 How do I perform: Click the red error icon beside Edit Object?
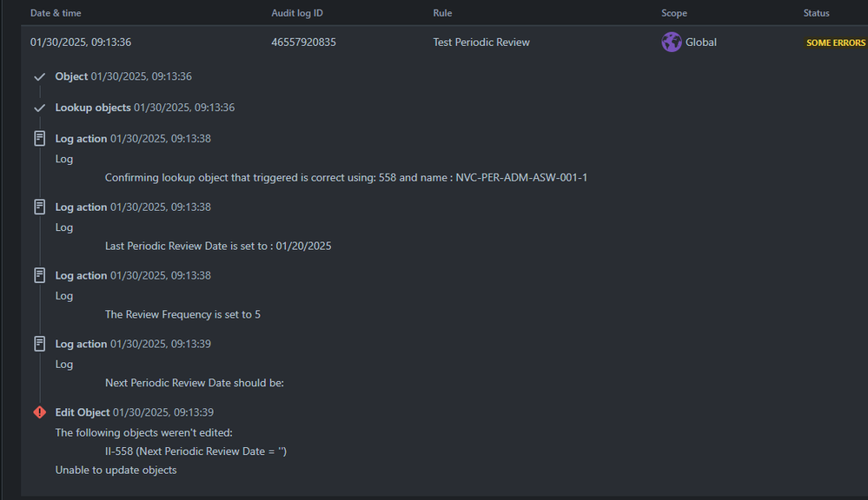(39, 412)
